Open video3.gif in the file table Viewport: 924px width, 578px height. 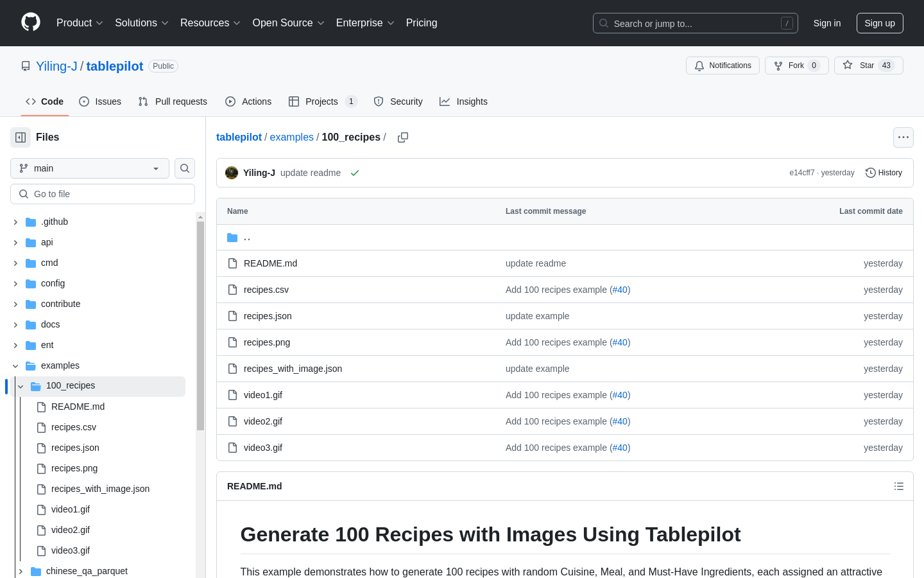(263, 448)
